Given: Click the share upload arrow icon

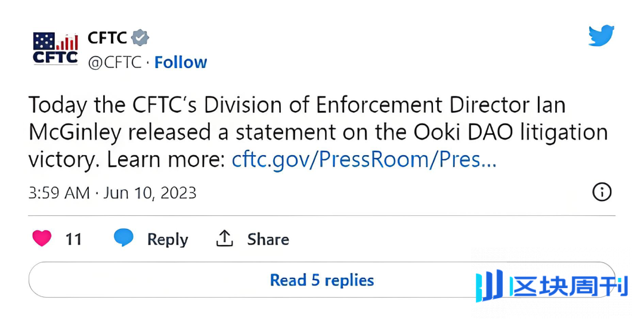Looking at the screenshot, I should pos(224,239).
